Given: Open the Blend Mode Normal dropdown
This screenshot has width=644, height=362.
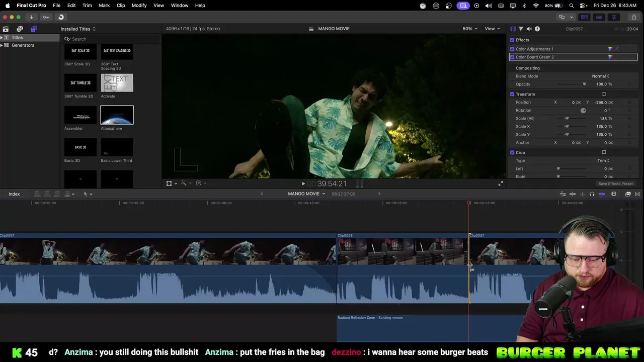Looking at the screenshot, I should point(601,76).
